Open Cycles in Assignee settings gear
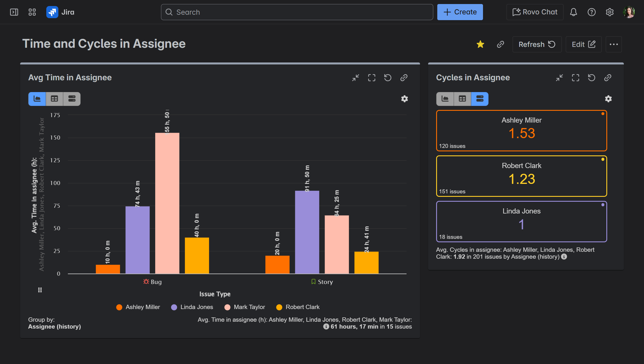 coord(608,99)
